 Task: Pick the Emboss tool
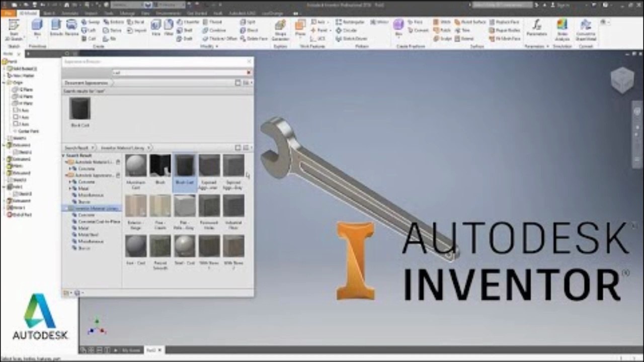pos(114,22)
